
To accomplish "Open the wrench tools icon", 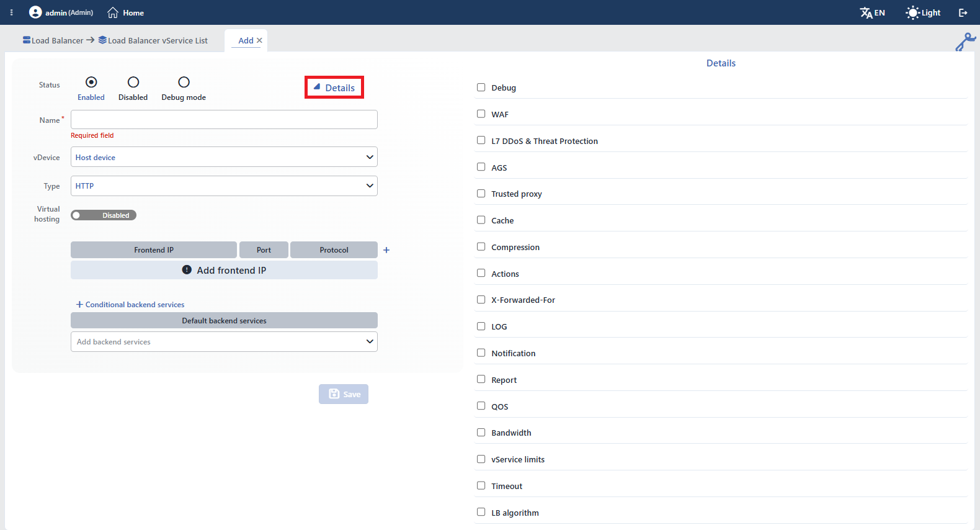I will 966,42.
